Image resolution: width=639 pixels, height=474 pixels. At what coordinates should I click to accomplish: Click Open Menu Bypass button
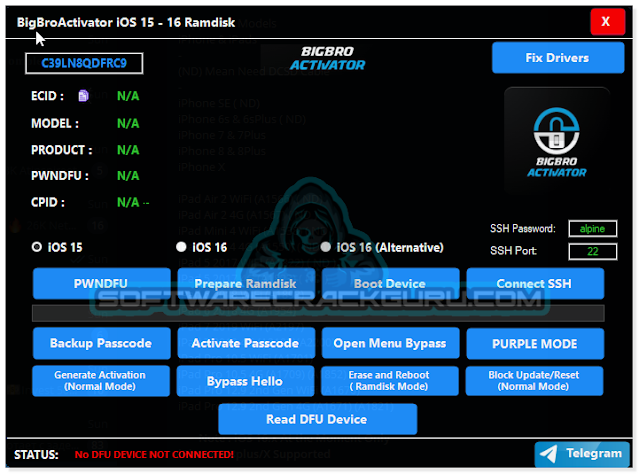point(390,343)
